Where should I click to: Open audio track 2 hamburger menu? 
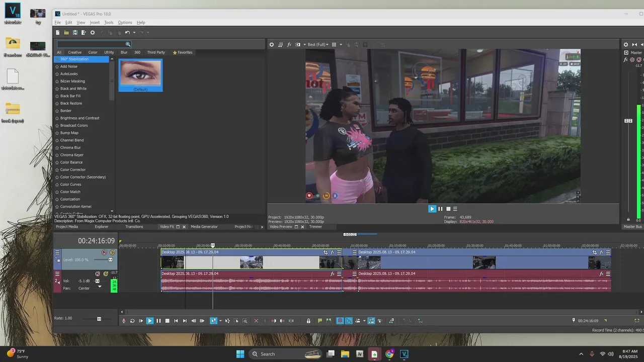click(57, 274)
